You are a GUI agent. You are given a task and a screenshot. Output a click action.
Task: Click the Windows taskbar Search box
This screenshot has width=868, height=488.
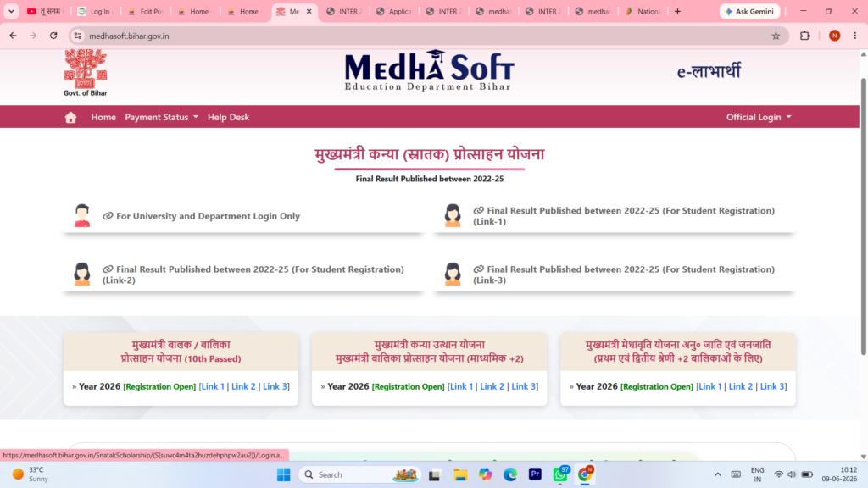click(359, 474)
